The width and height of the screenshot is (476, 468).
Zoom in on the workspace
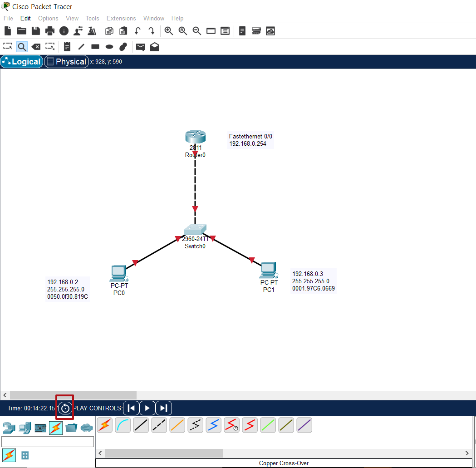[x=169, y=31]
